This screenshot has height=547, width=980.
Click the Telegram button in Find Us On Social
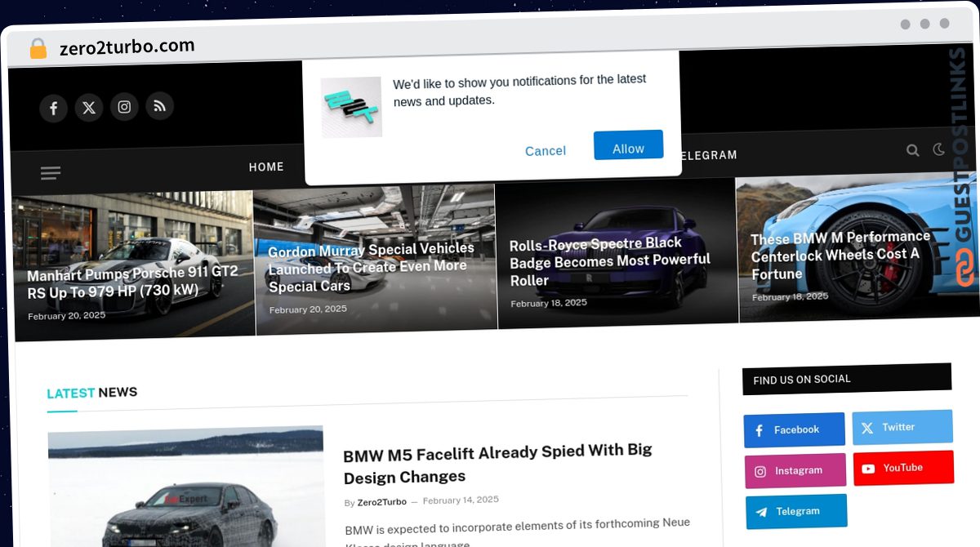click(796, 511)
